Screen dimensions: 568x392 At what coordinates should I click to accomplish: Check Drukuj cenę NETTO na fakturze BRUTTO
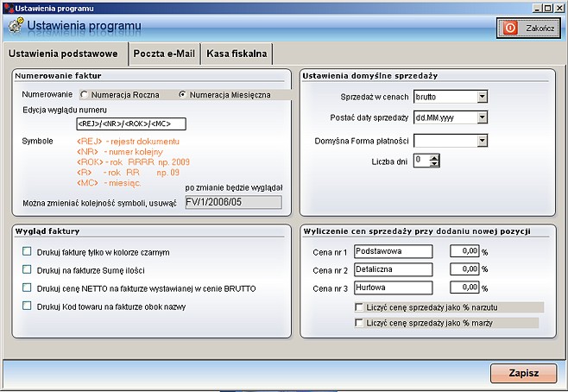pos(27,288)
